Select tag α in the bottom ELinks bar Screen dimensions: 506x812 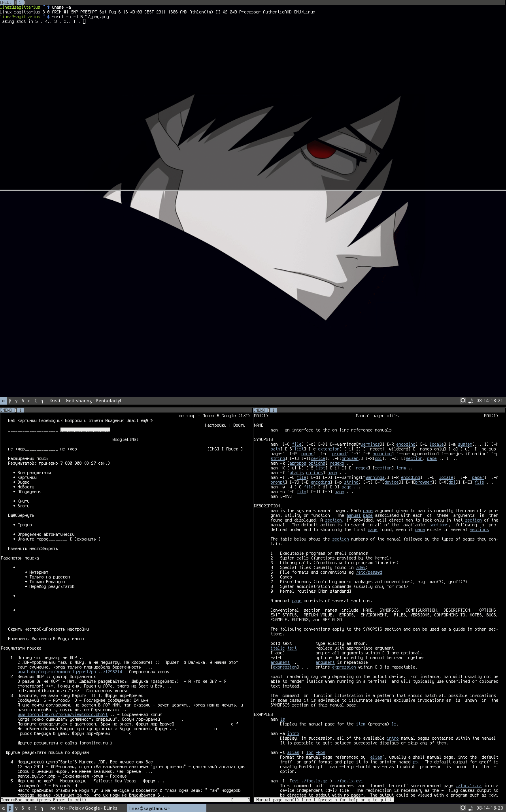(x=3, y=808)
